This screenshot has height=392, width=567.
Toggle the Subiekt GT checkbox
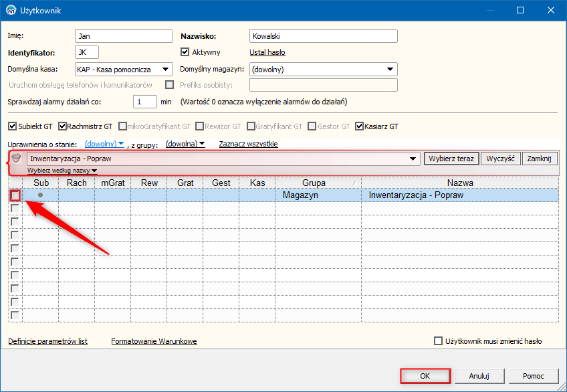pyautogui.click(x=12, y=126)
